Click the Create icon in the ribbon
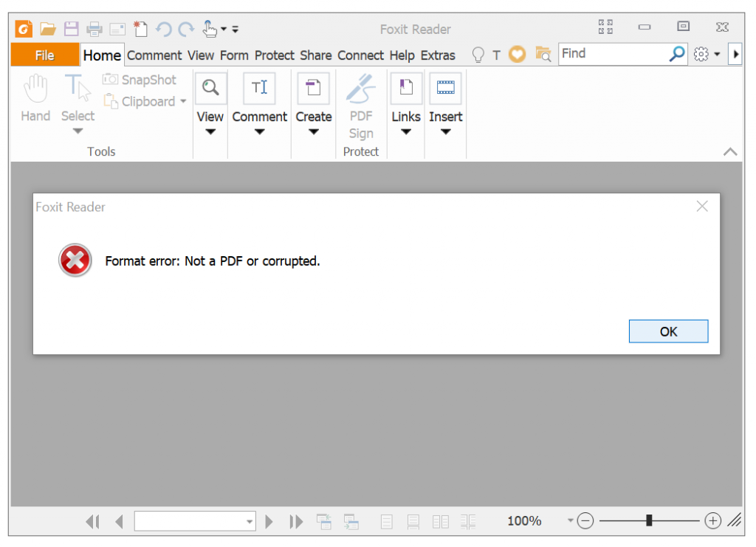 [x=313, y=88]
